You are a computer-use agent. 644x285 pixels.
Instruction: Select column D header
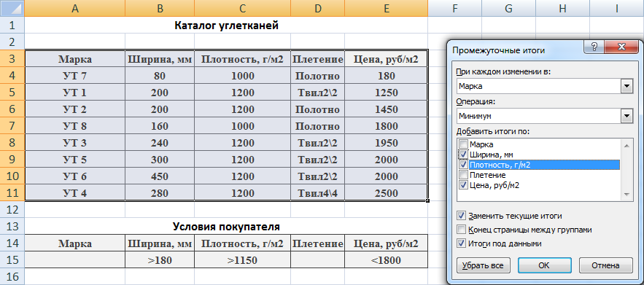pyautogui.click(x=317, y=8)
